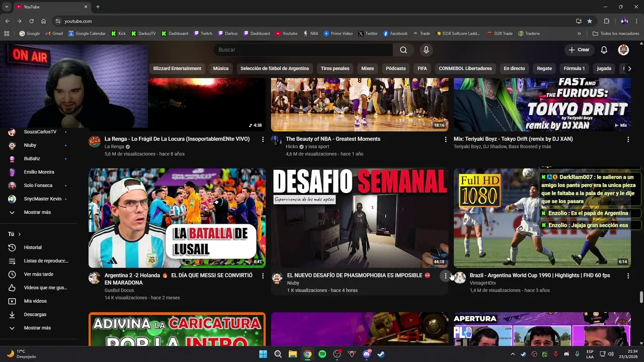Viewport: 644px width, 362px height.
Task: Open EL NUEVO DESAFÍO DE PHASMOPHOBIA title
Action: (x=354, y=276)
